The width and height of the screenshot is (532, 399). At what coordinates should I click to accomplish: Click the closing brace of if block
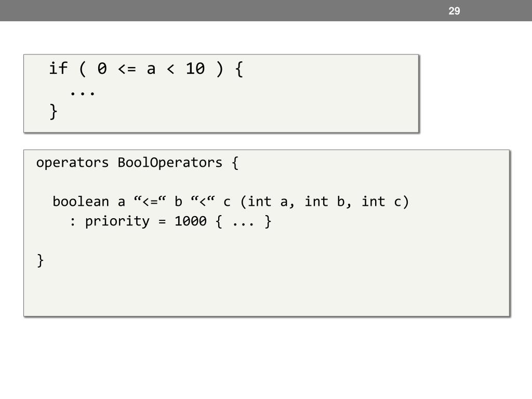[x=54, y=112]
